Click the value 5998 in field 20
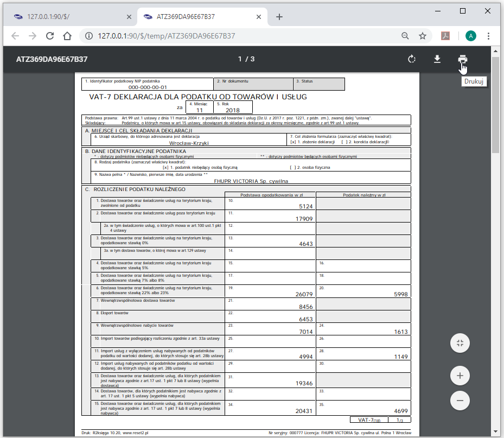 [x=401, y=295]
